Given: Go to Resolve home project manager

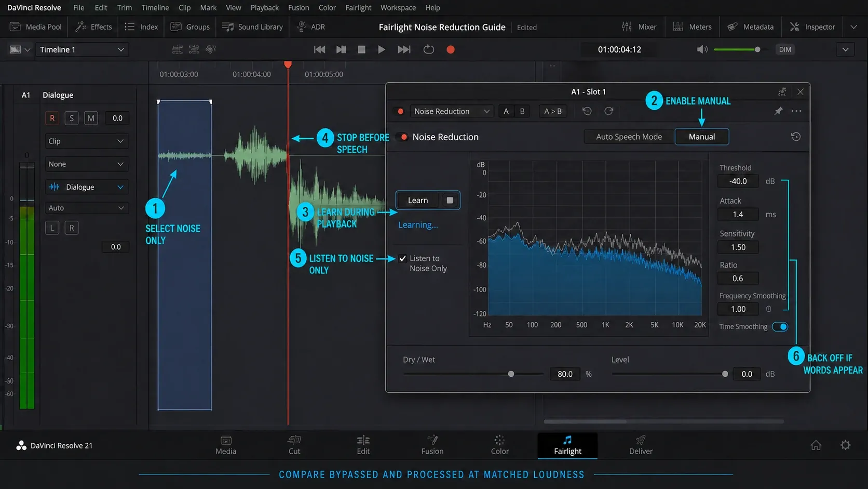Looking at the screenshot, I should point(816,445).
